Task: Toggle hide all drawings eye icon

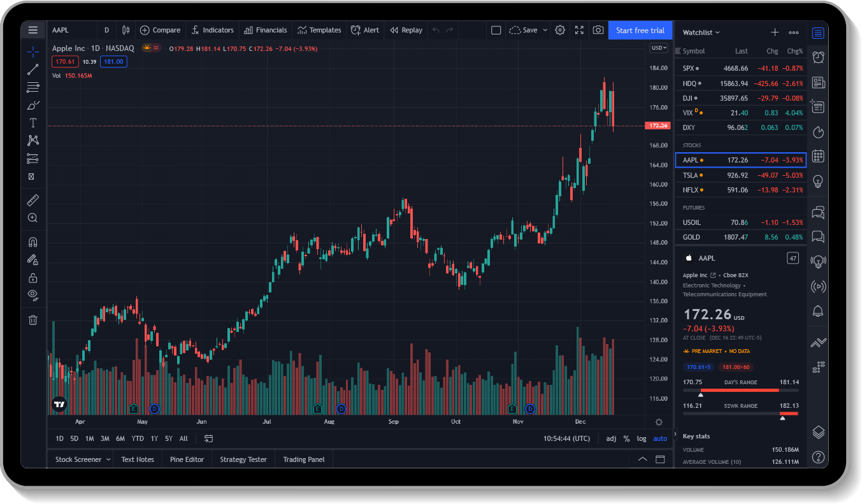Action: [x=33, y=295]
